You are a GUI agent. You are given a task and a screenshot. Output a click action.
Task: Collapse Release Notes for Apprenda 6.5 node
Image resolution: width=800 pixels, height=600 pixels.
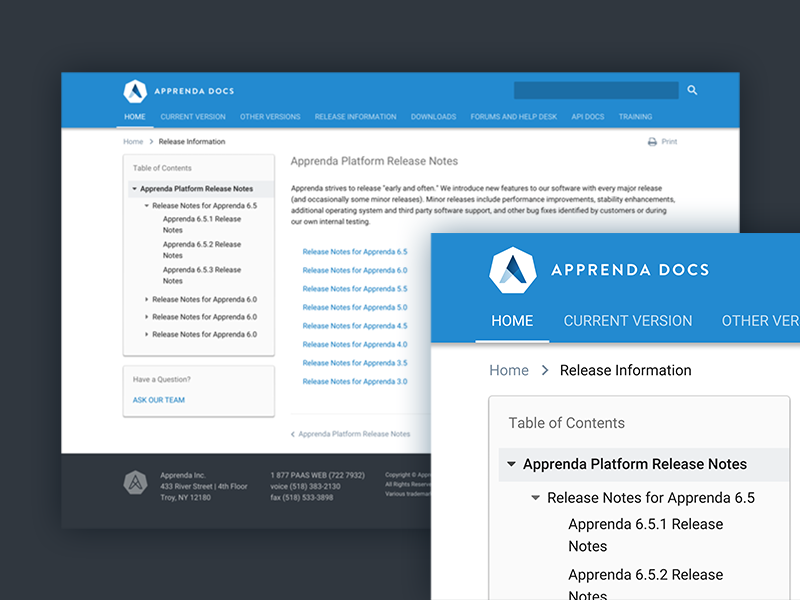point(146,206)
